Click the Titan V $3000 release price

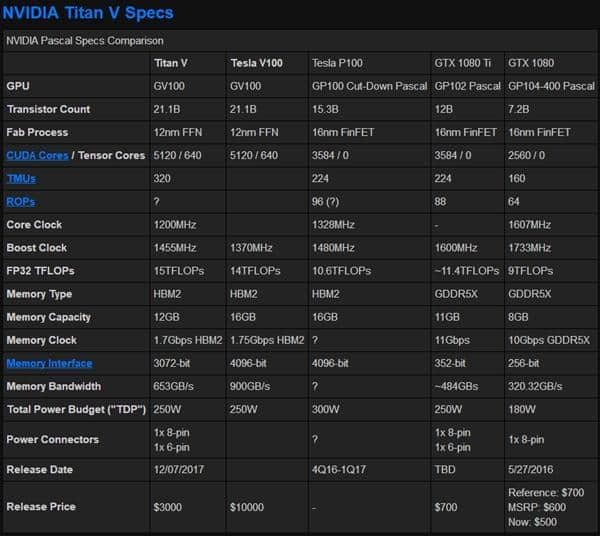(x=168, y=507)
